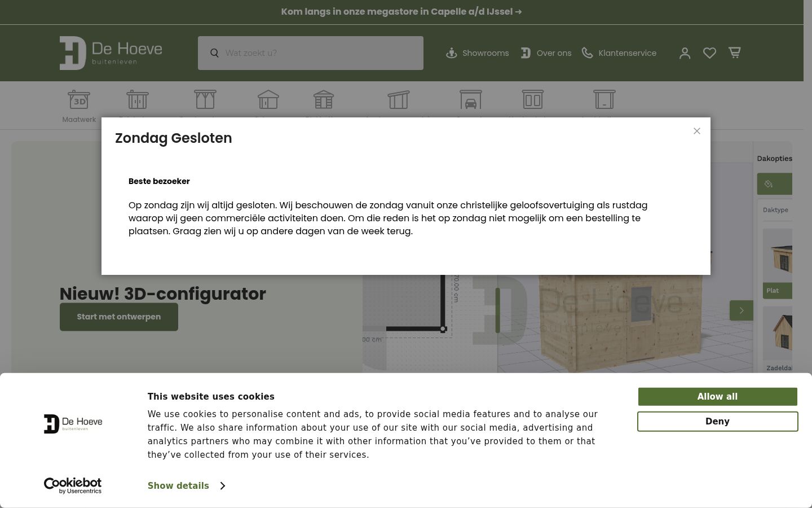Click Start met ontwerpen button
This screenshot has width=812, height=508.
[x=119, y=317]
